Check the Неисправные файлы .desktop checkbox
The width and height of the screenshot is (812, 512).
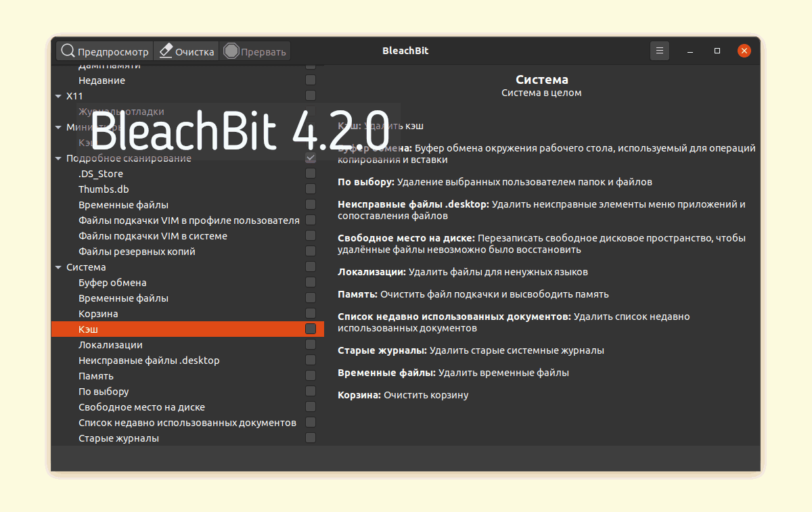pos(311,360)
